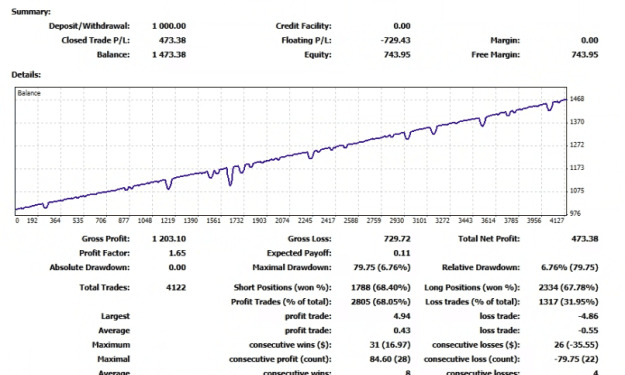
Task: Select the Deposit/Withdrawal value 1 000.00
Action: tap(169, 26)
